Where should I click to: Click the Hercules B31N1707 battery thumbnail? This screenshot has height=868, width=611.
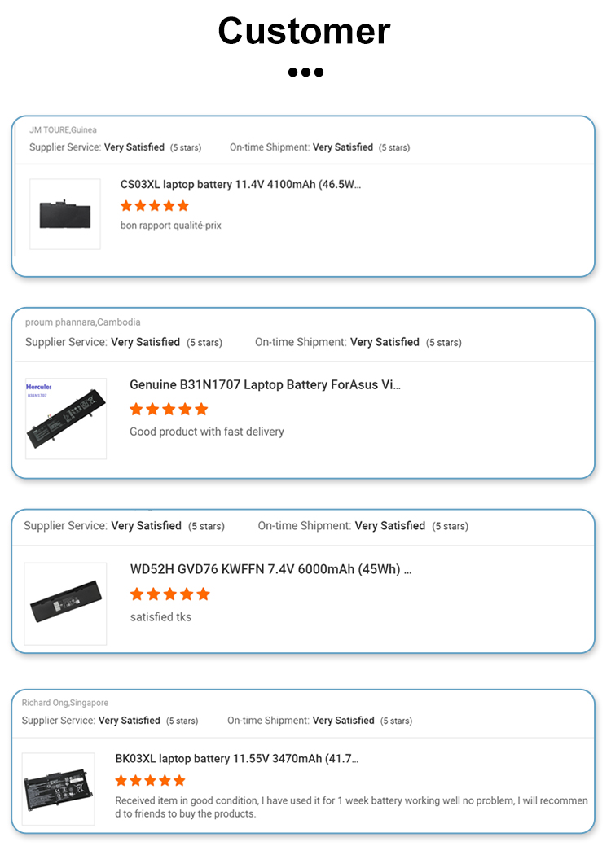pyautogui.click(x=66, y=419)
